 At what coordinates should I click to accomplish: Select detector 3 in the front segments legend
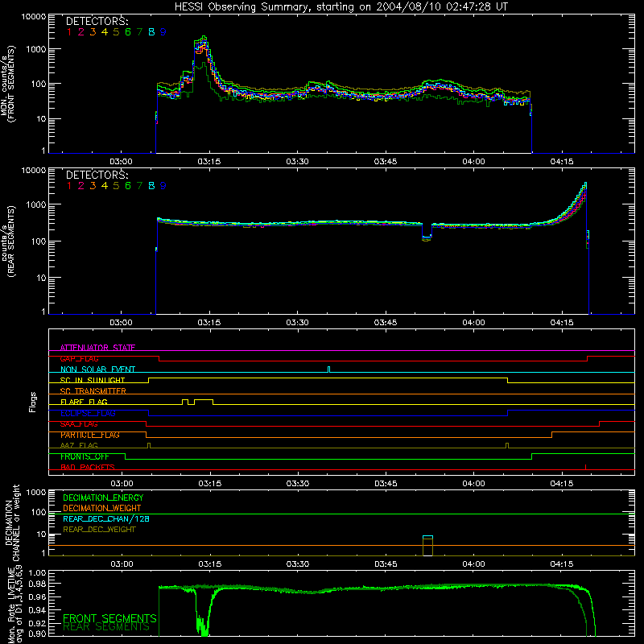tap(93, 32)
